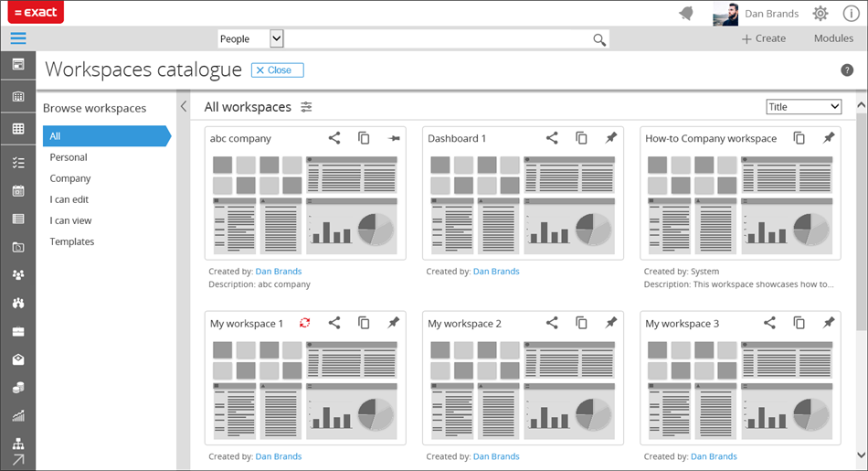The width and height of the screenshot is (868, 471).
Task: Collapse the Browse workspaces panel
Action: [x=184, y=107]
